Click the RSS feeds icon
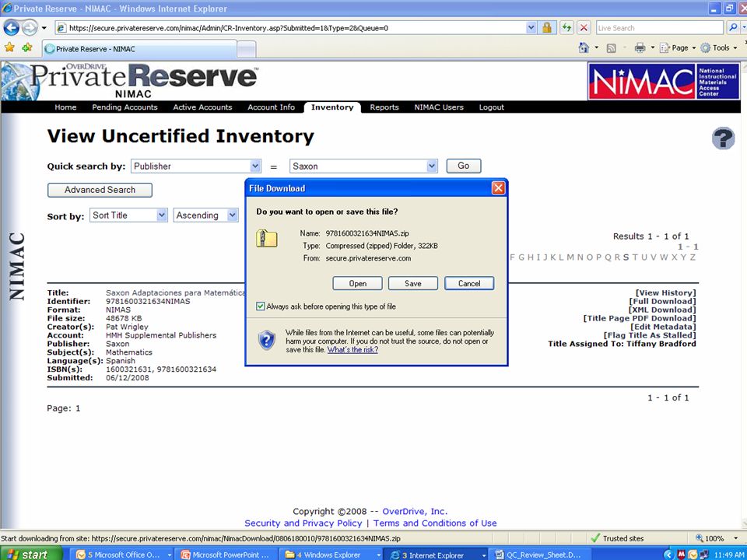Viewport: 747px width, 560px height. click(x=612, y=47)
